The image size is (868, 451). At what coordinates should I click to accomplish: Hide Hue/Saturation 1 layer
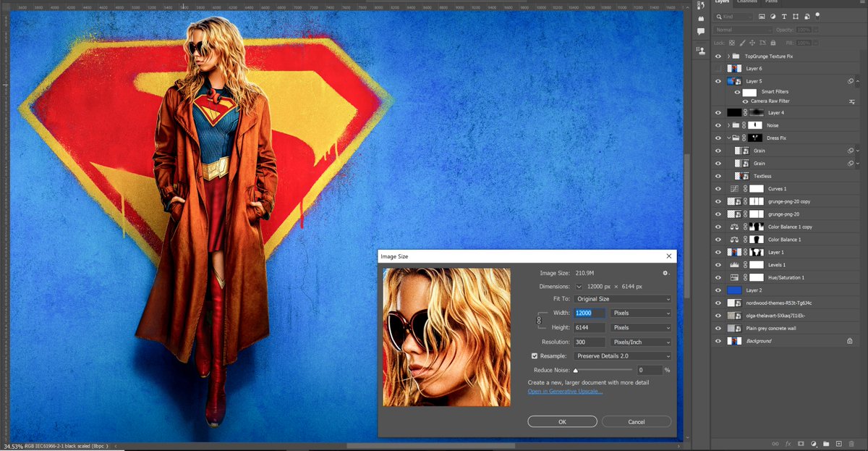click(718, 277)
